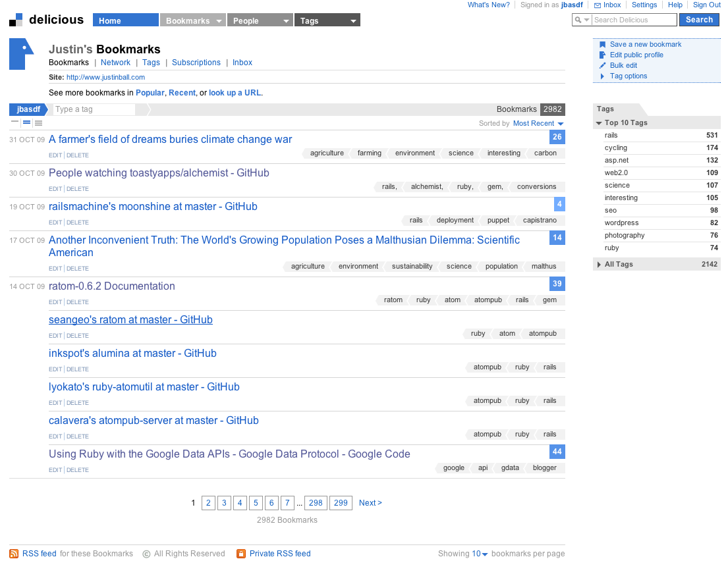Click the lock icon for Private RSS feed
The height and width of the screenshot is (582, 728).
click(x=241, y=554)
